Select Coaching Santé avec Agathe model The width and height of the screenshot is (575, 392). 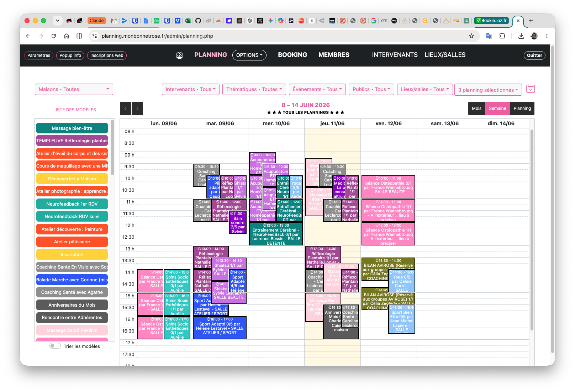(x=72, y=292)
